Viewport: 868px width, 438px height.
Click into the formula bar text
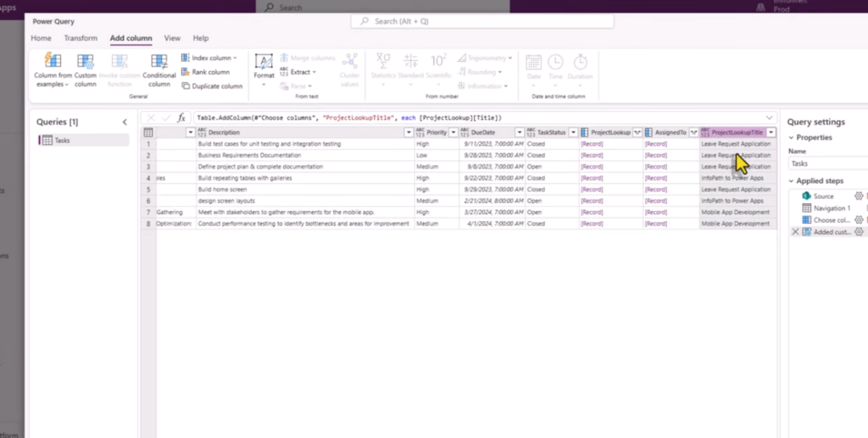pyautogui.click(x=348, y=118)
